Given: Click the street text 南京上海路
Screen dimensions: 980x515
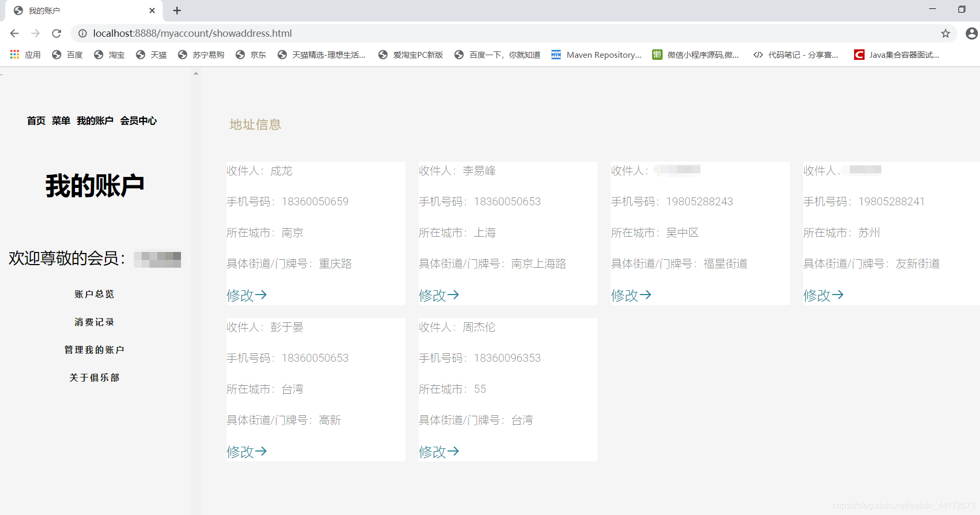Looking at the screenshot, I should [x=539, y=264].
